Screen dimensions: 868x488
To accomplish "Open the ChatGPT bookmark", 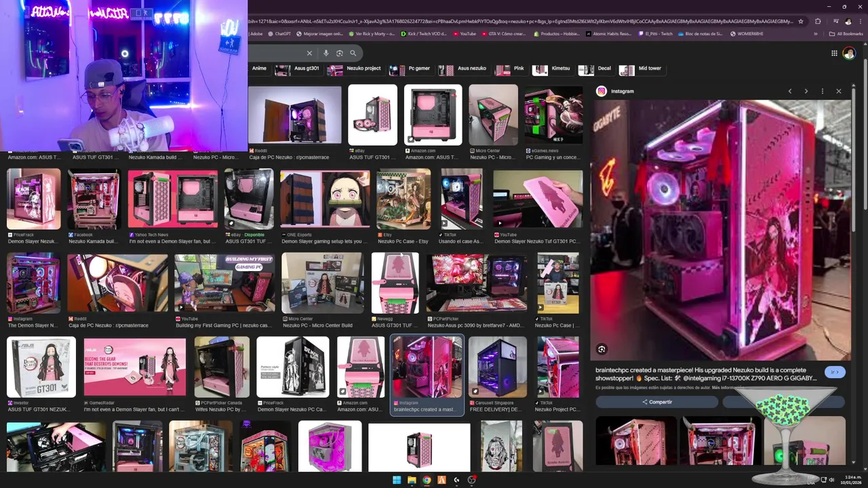I will click(x=279, y=33).
